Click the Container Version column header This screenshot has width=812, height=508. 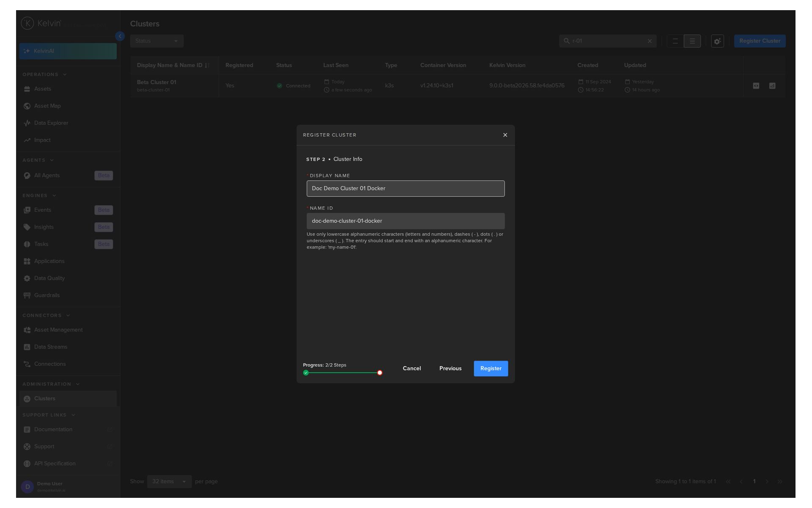pyautogui.click(x=443, y=65)
